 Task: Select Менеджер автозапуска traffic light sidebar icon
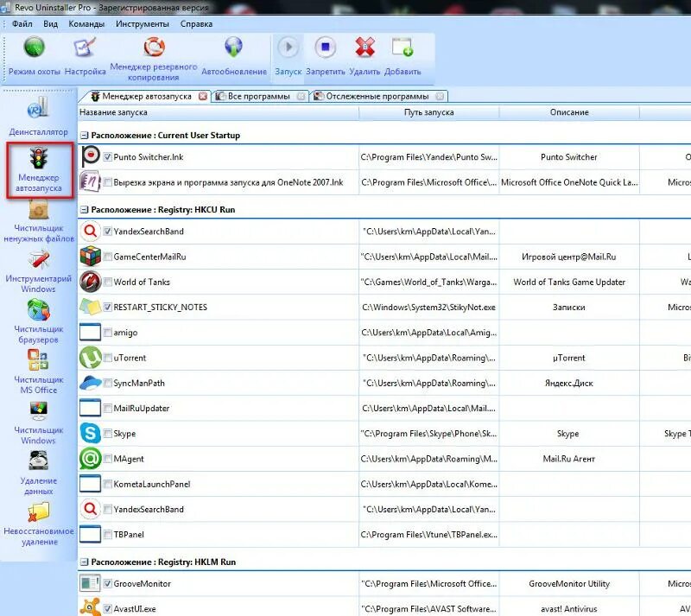coord(39,159)
